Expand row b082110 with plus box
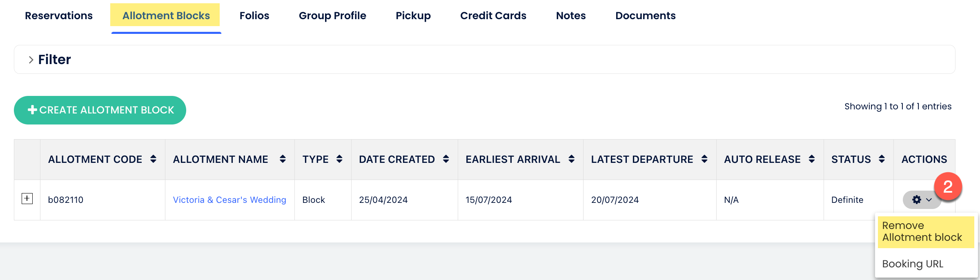The height and width of the screenshot is (280, 980). (x=27, y=199)
